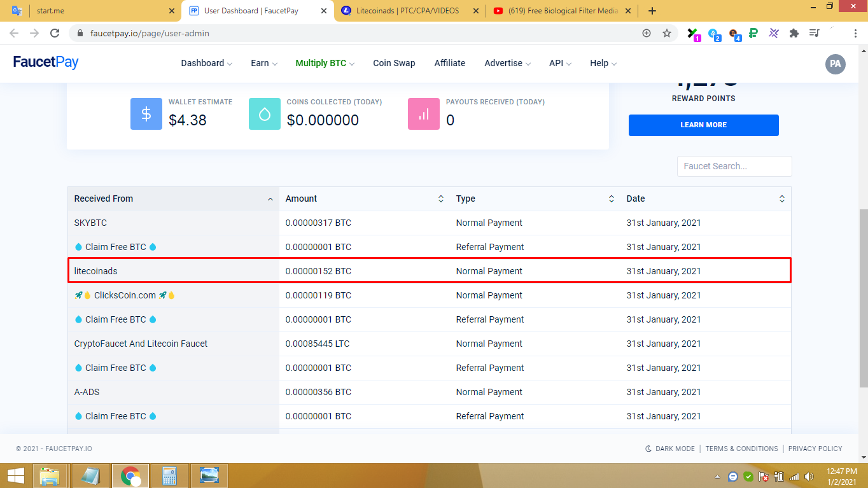Open the Chrome Extensions puzzle icon
Viewport: 868px width, 488px height.
tap(794, 33)
